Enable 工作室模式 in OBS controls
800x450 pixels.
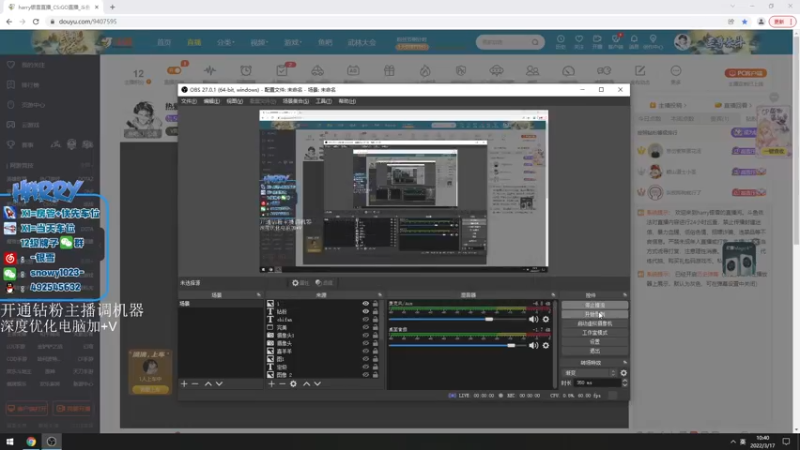(x=595, y=333)
